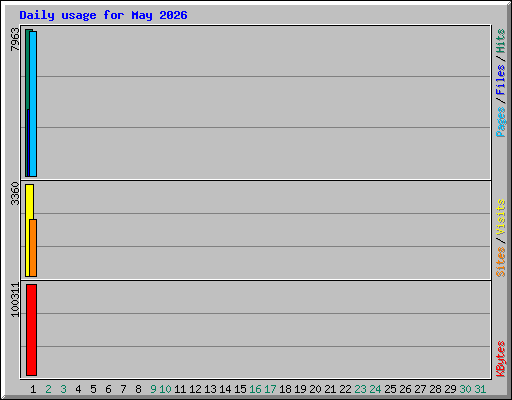Screen dimensions: 512x400
Task: Click day 23 on the x-axis
Action: coord(360,389)
